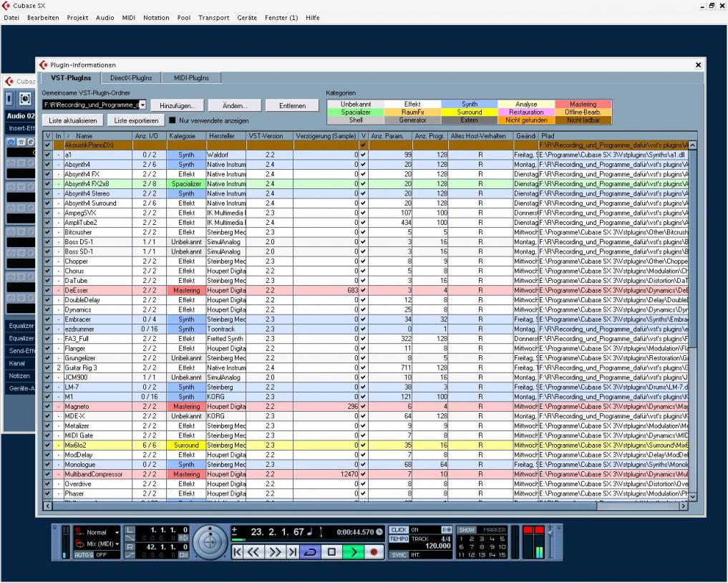Open the Mix (MIDI) cycle record dropdown
The width and height of the screenshot is (728, 583).
(117, 544)
